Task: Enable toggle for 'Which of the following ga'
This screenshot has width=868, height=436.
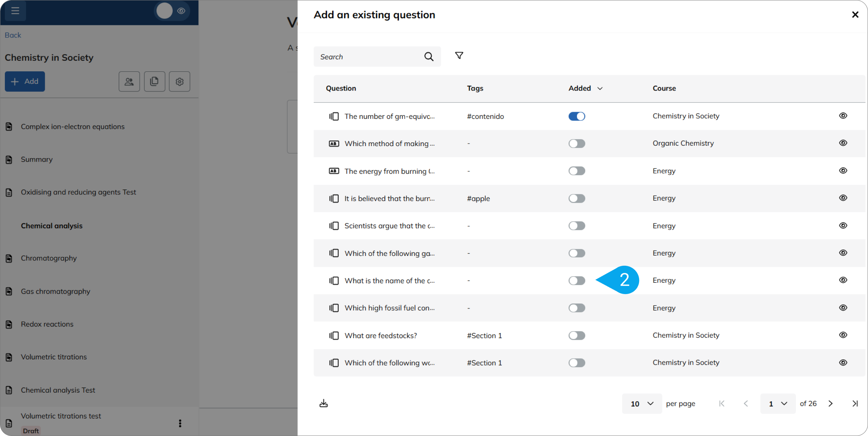Action: 577,253
